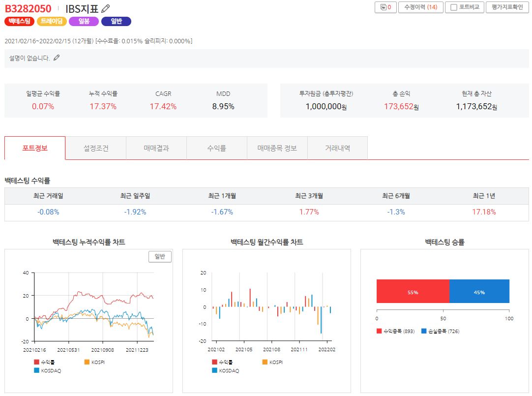This screenshot has width=532, height=396.
Task: Open the 매매결과 tab
Action: click(x=156, y=148)
